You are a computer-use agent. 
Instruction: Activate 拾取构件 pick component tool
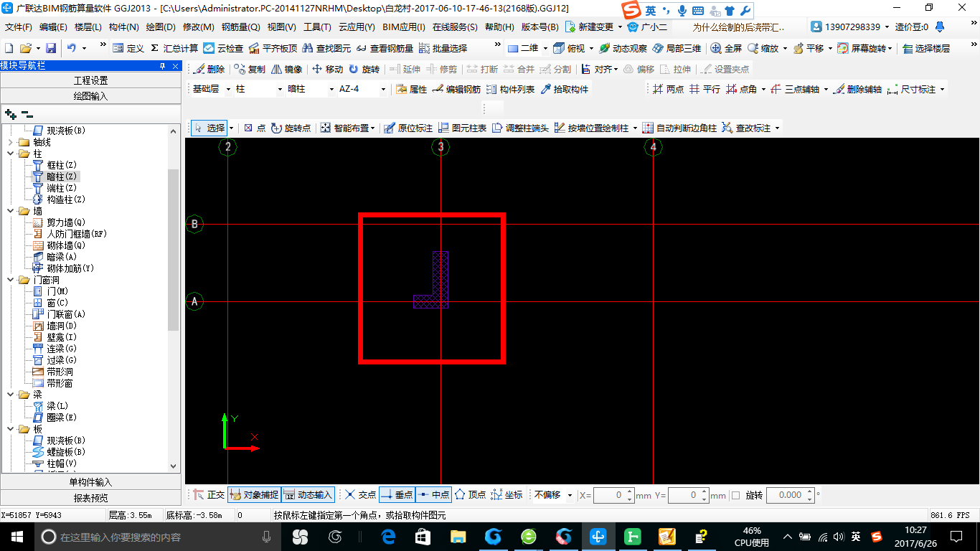tap(565, 89)
